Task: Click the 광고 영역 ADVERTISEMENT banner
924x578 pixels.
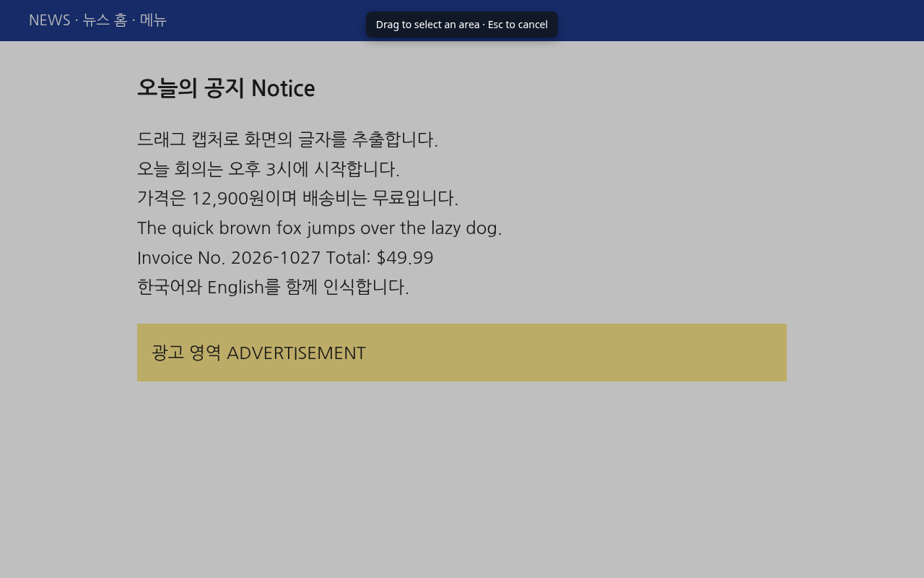Action: pos(462,353)
